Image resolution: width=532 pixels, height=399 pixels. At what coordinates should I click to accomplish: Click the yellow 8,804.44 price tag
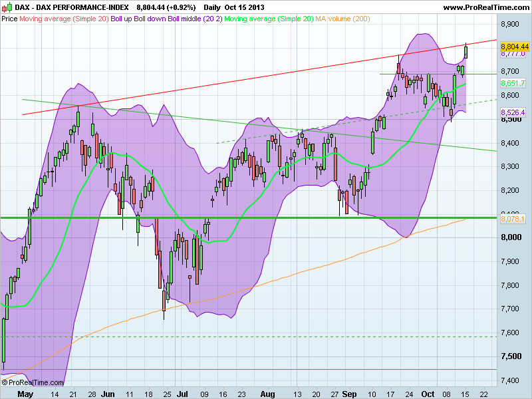coord(515,47)
